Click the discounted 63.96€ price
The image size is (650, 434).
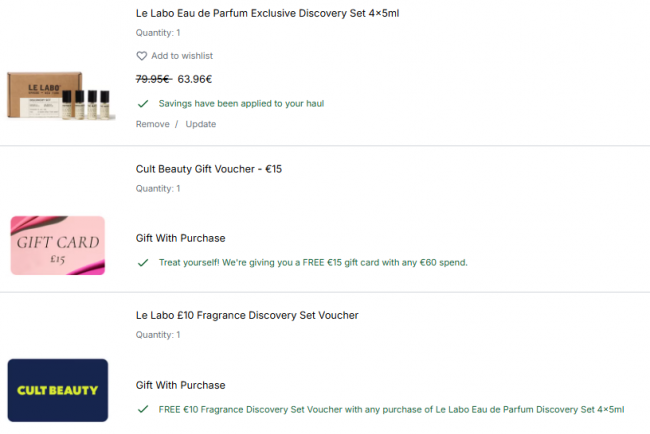[195, 78]
